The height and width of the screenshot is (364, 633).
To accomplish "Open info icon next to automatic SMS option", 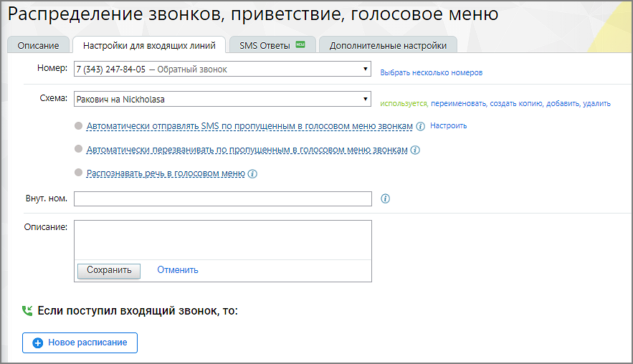I will coord(420,126).
